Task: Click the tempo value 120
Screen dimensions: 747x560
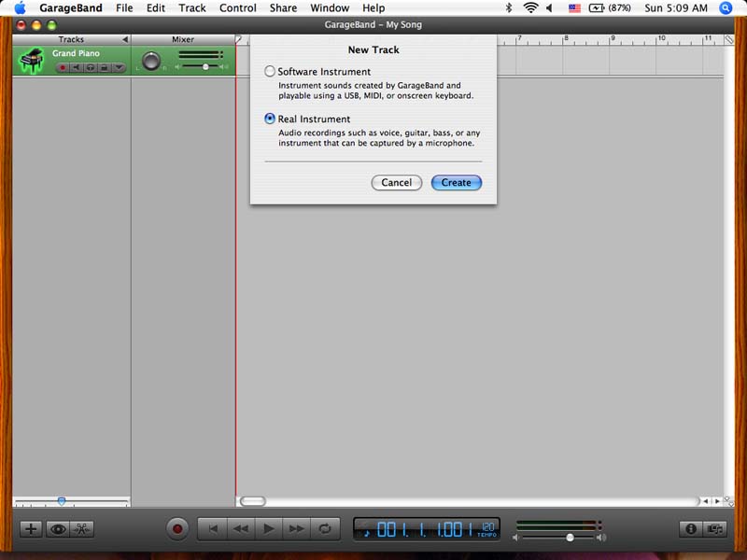Action: click(x=487, y=527)
